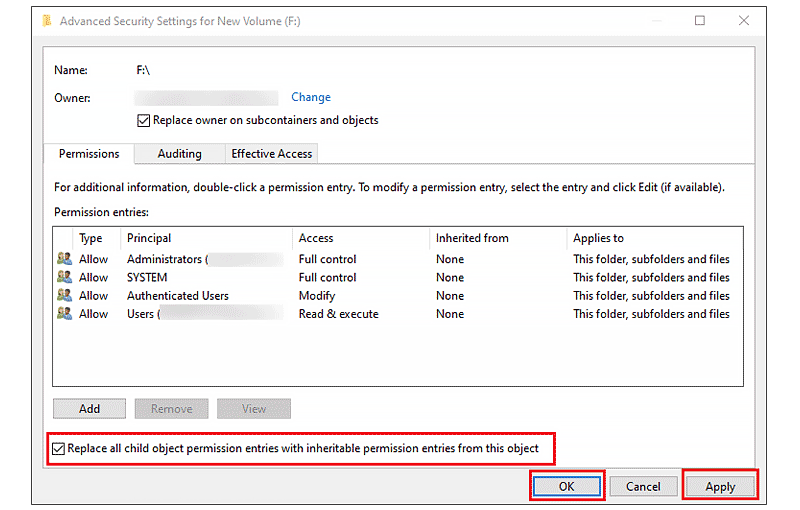
Task: Open the Auditing tab
Action: tap(180, 154)
